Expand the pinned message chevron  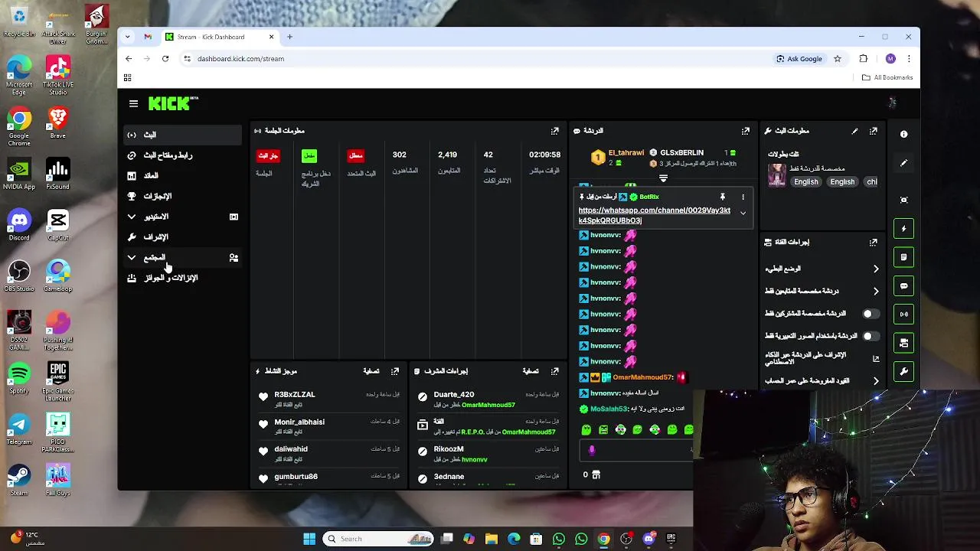click(743, 214)
